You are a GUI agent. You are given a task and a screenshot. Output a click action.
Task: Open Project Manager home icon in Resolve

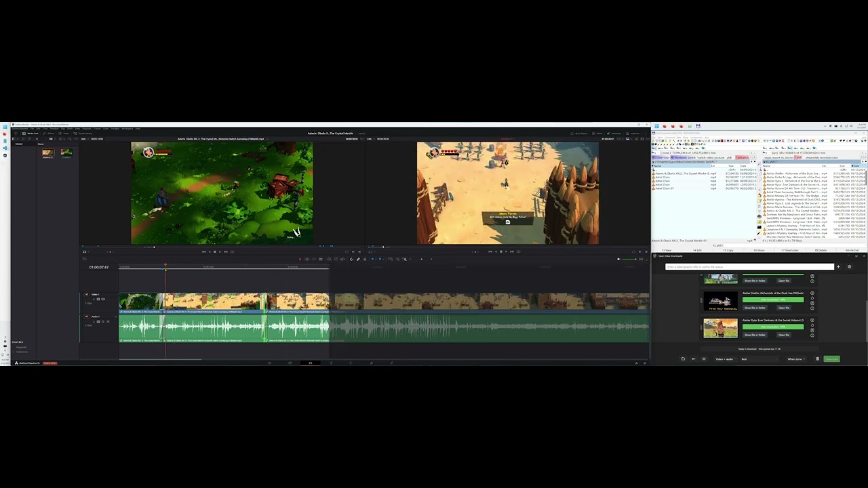636,363
